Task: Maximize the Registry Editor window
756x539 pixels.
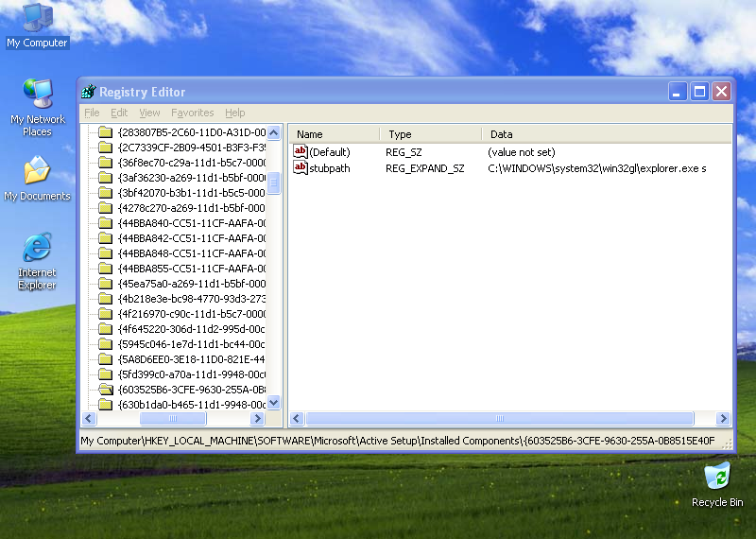Action: point(699,91)
